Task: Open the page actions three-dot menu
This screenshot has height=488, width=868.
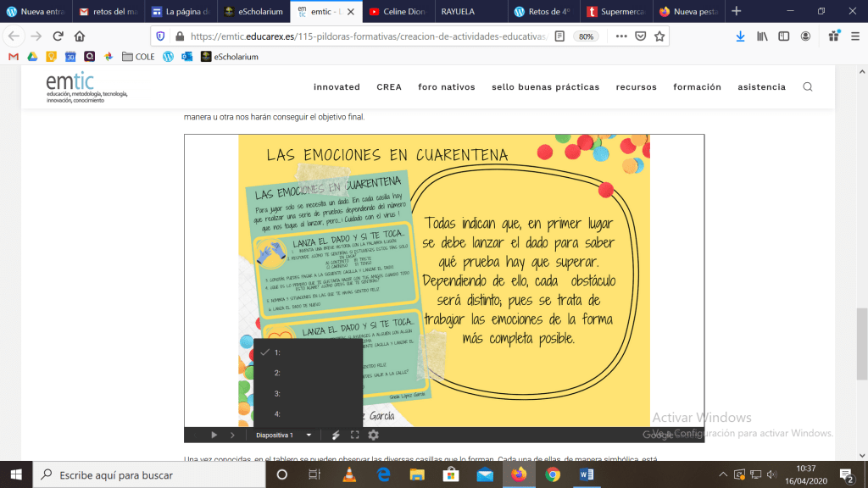Action: tap(621, 36)
